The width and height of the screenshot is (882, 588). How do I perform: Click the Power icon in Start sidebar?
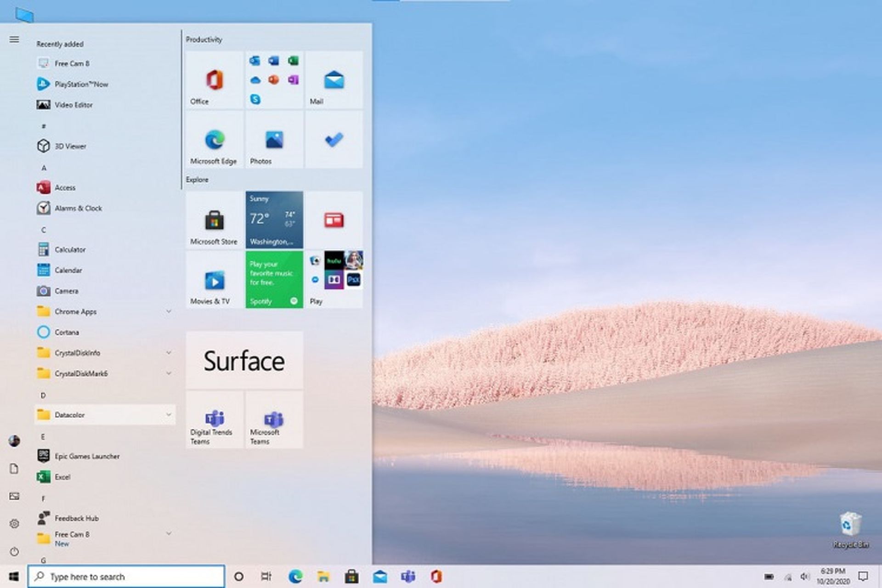coord(14,551)
